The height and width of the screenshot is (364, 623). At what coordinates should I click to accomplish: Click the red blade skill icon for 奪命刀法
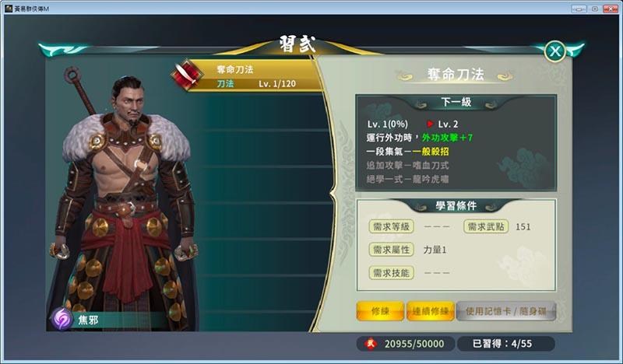pos(186,75)
